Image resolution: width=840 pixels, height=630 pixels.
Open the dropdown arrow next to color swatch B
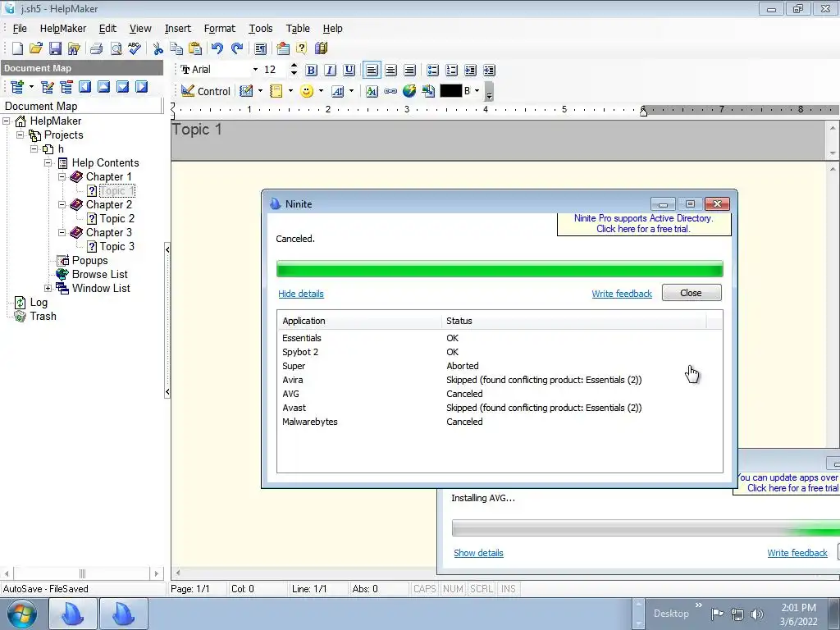(x=477, y=91)
